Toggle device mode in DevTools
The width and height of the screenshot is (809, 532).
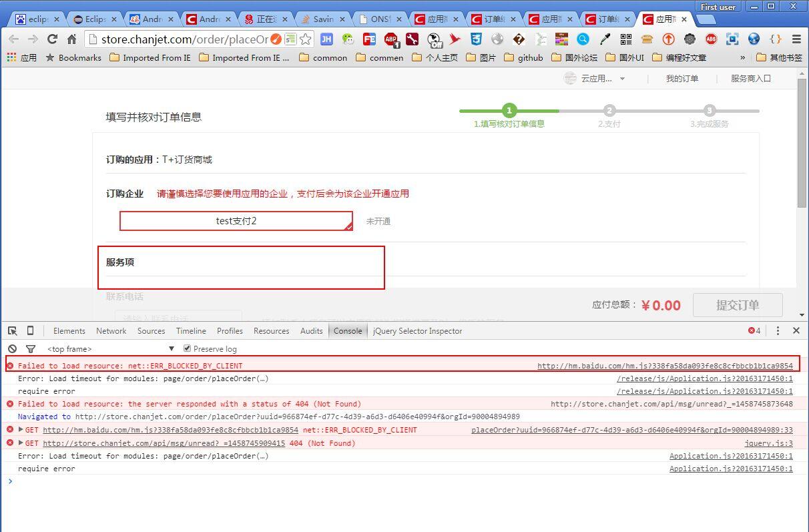pos(30,330)
